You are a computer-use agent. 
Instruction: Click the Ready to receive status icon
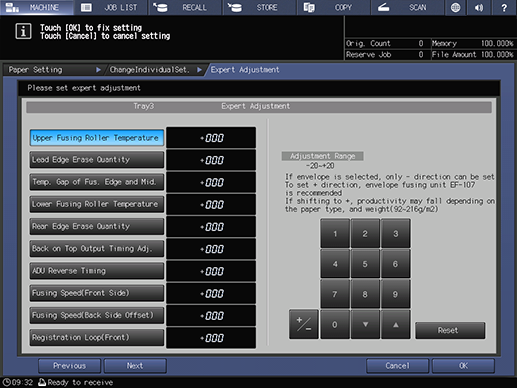(x=42, y=382)
